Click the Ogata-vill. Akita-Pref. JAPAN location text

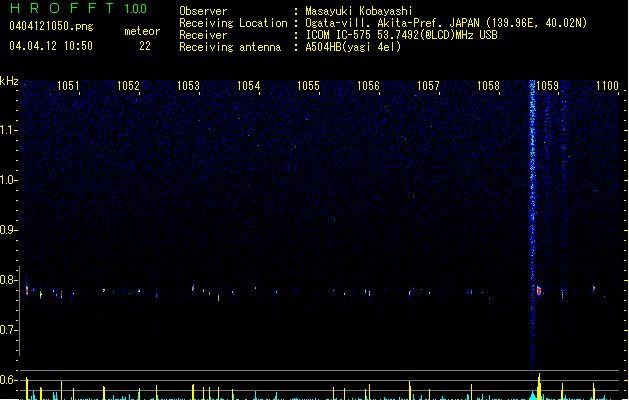click(x=446, y=23)
